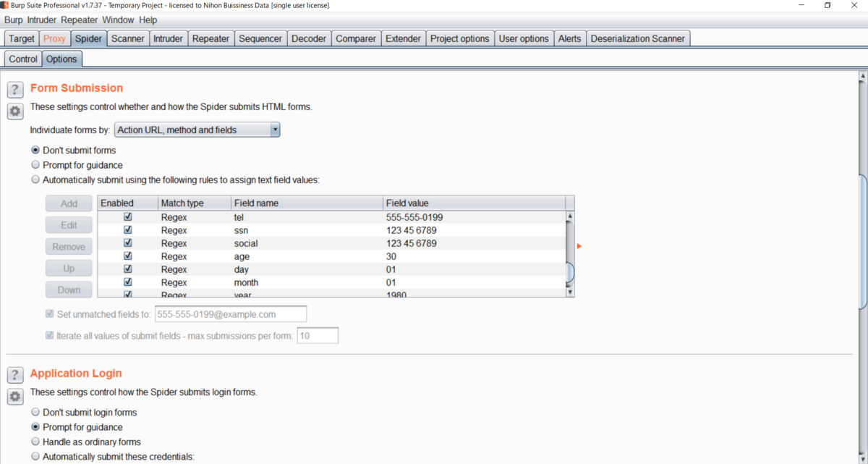
Task: Switch to the Extender tab
Action: pyautogui.click(x=403, y=38)
